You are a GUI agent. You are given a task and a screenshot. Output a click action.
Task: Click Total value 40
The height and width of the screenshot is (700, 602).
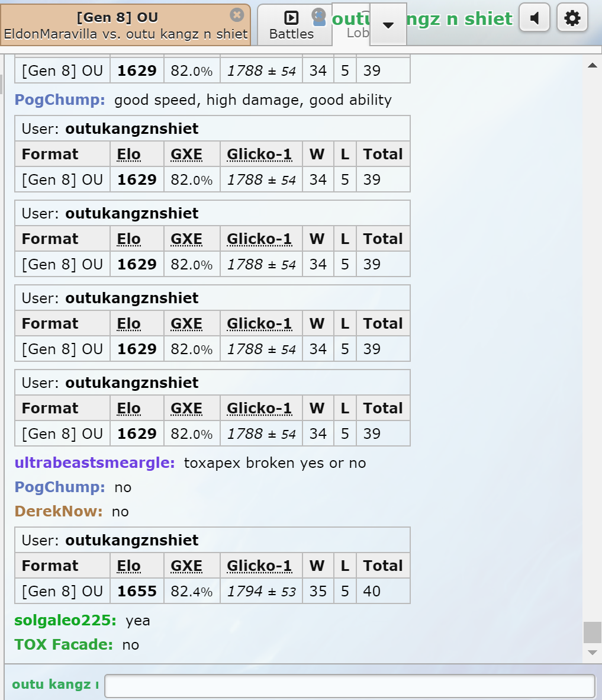371,591
